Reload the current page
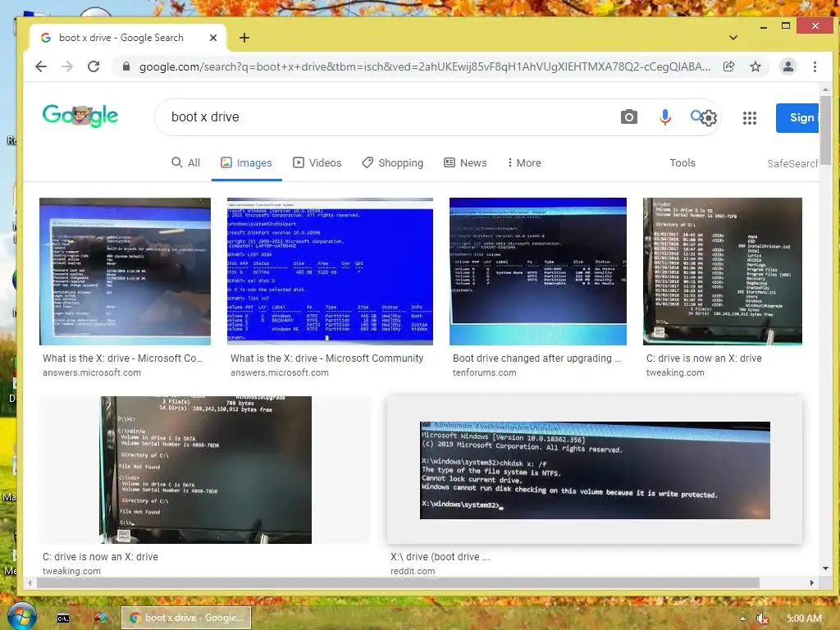Viewport: 840px width, 630px height. click(94, 66)
